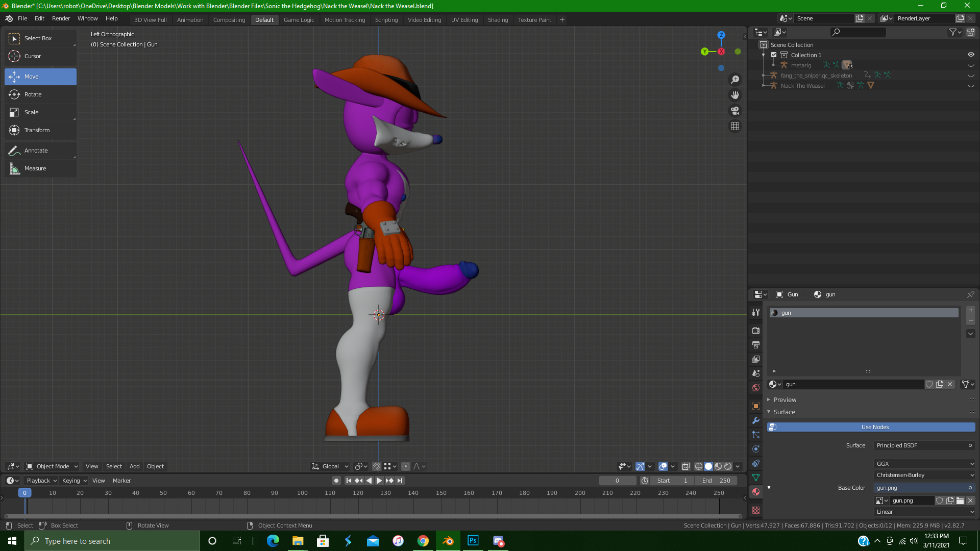Toggle the camera view icon
This screenshot has height=551, width=980.
click(735, 111)
